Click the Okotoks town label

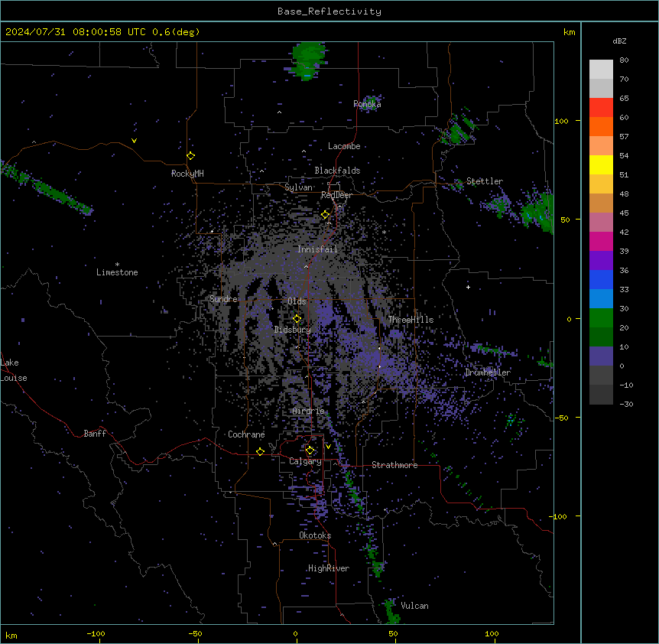pyautogui.click(x=315, y=535)
